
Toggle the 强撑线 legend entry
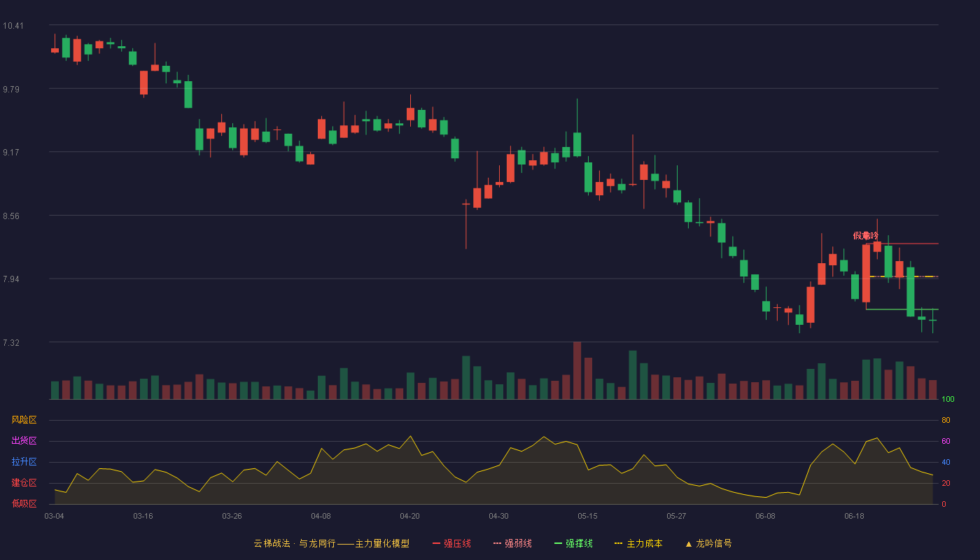tap(573, 543)
